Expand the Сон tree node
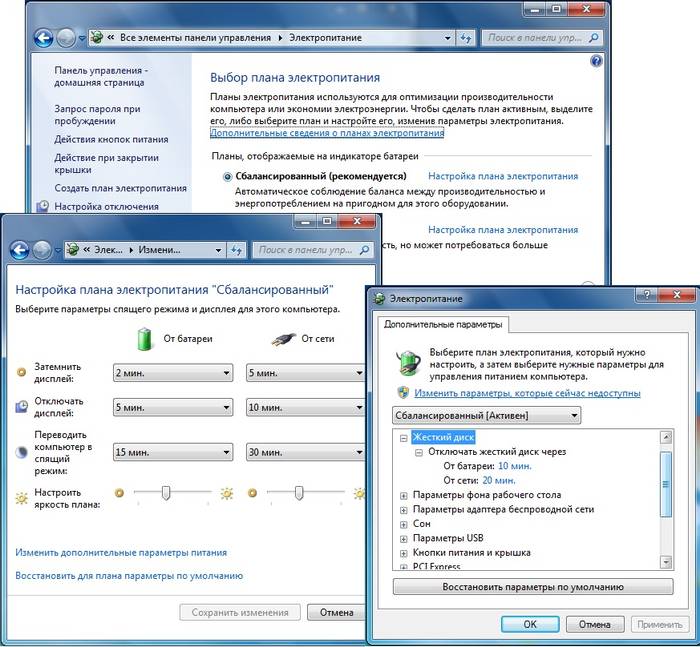 tap(403, 523)
